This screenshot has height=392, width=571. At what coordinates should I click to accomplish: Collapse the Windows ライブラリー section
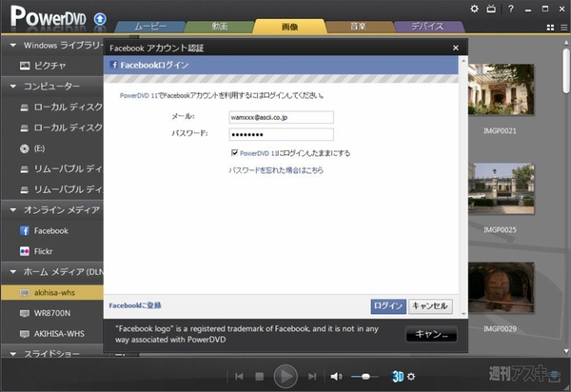[x=13, y=46]
